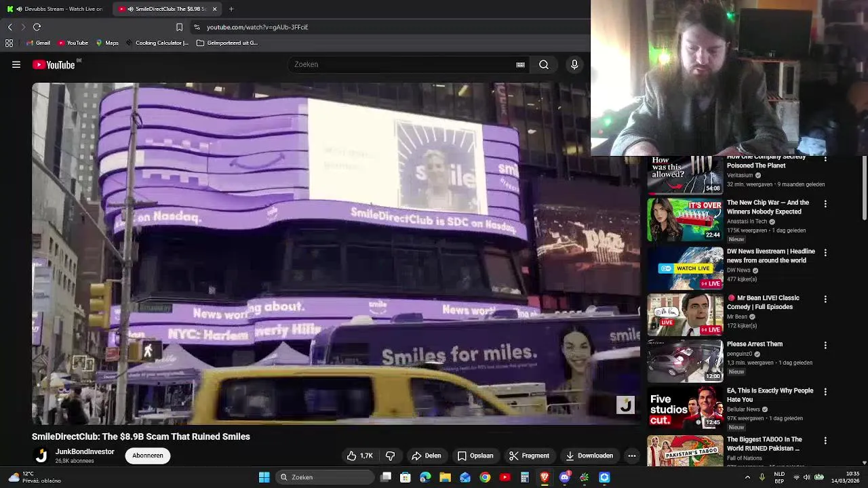Screen dimensions: 868x488
Task: Open the YouTube bookmark in the bookmarks bar
Action: pos(73,43)
